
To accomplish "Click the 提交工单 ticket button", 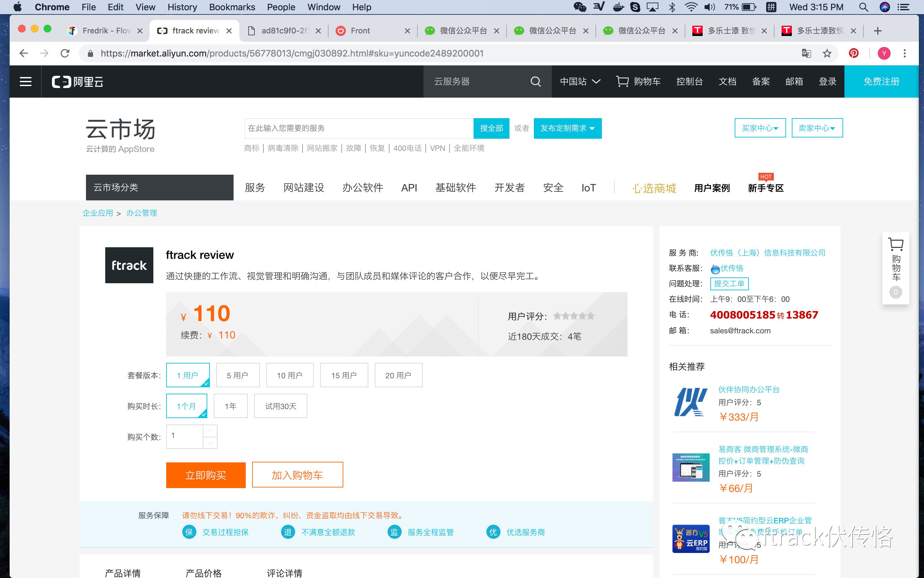I will [x=729, y=284].
